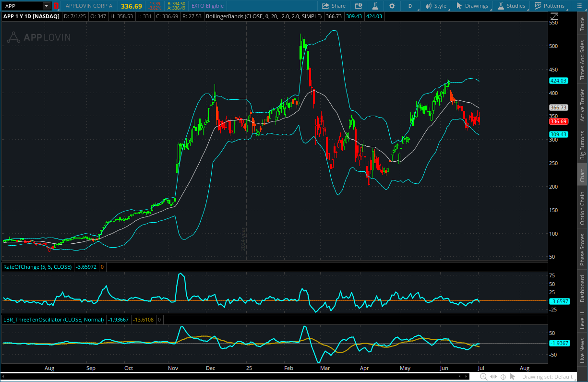Click the horizontal pan arrows icon at bottom

493,377
